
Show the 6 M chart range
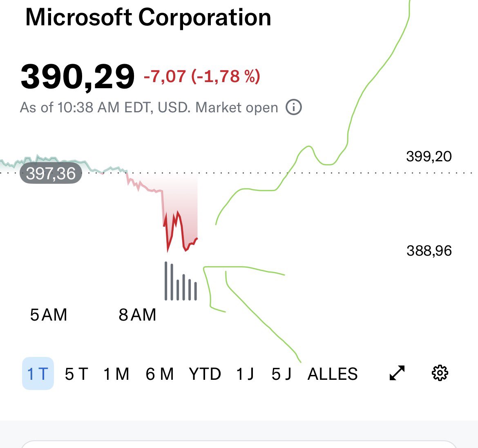point(159,374)
